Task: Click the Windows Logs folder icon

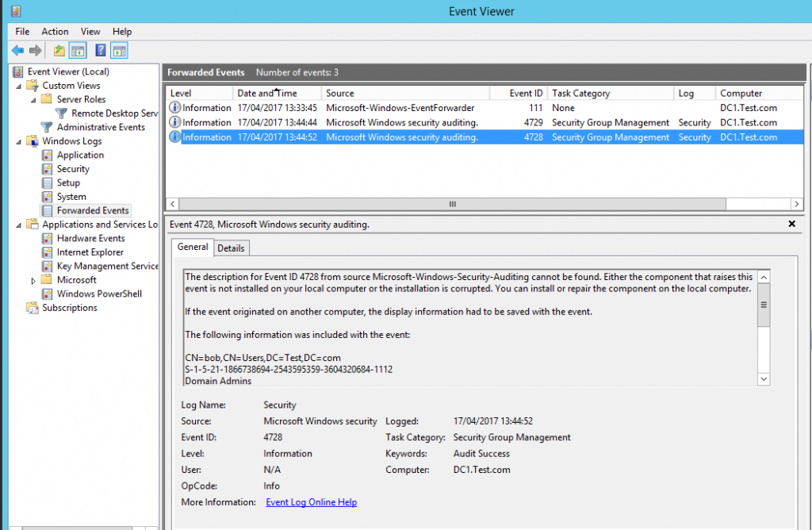Action: point(33,141)
